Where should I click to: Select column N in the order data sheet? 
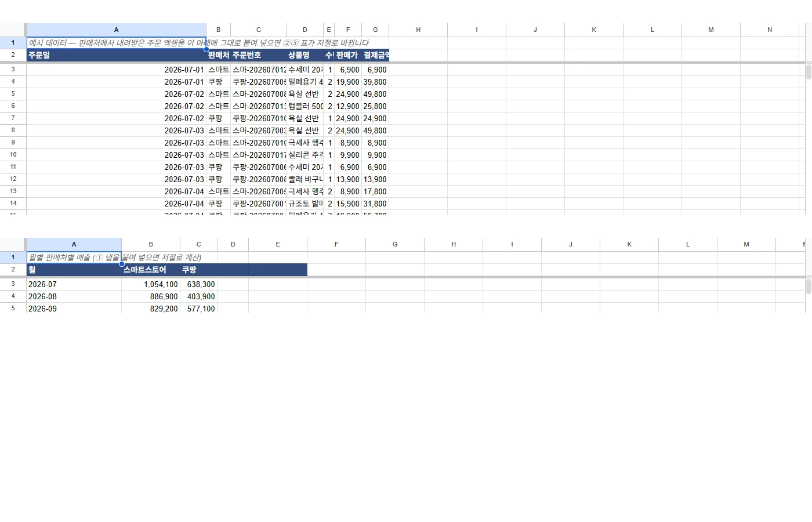[770, 30]
